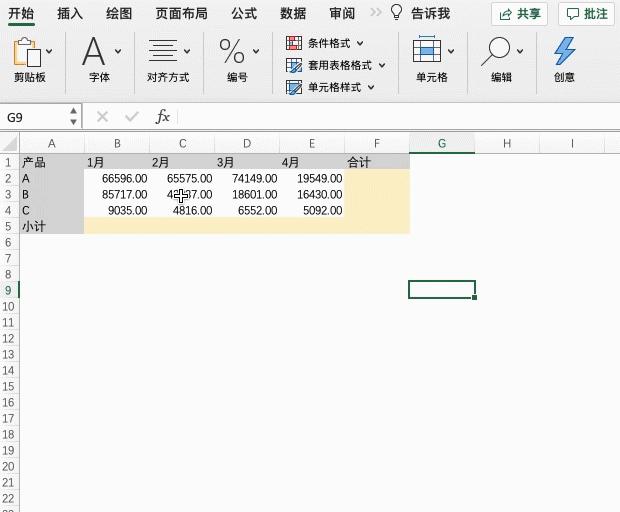Select cell with value 9035.00

click(117, 210)
